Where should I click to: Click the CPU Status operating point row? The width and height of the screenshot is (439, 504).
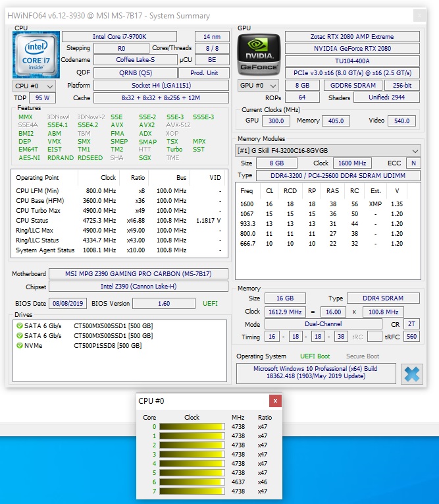click(118, 221)
